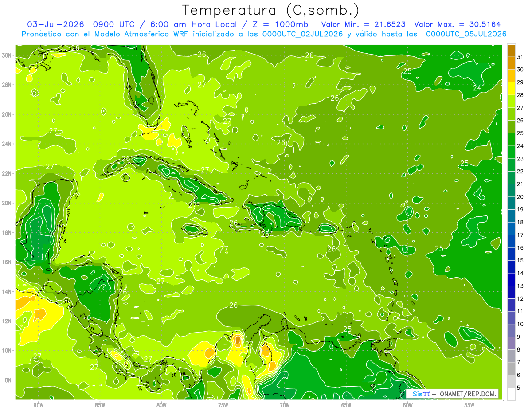Click the "15" label on the color bar
Image resolution: width=532 pixels, height=411 pixels.
[x=520, y=260]
